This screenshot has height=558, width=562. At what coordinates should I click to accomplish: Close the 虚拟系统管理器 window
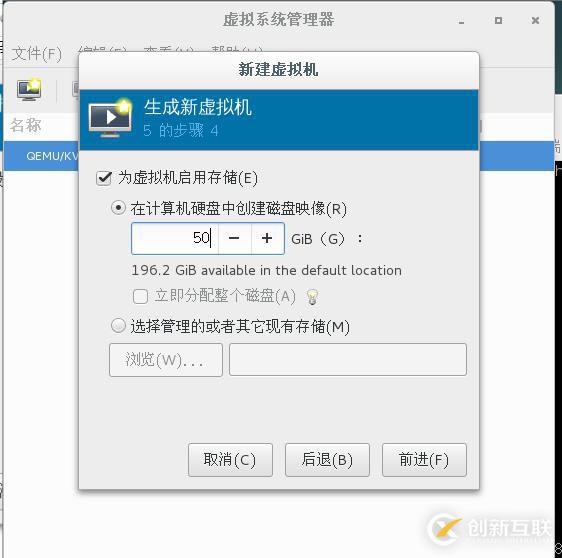pos(535,21)
